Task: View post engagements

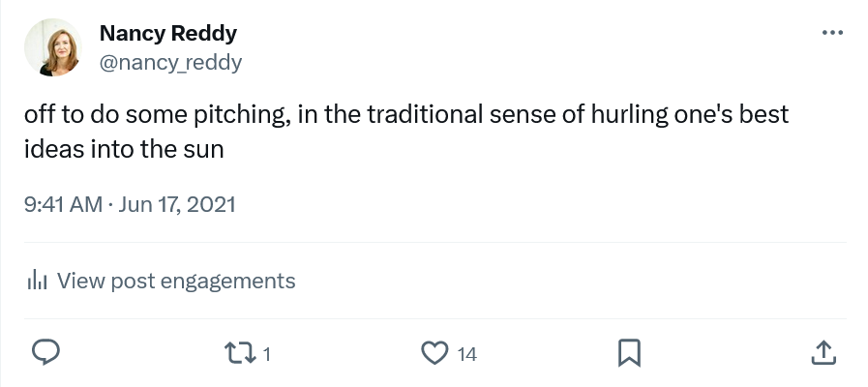Action: (x=175, y=282)
